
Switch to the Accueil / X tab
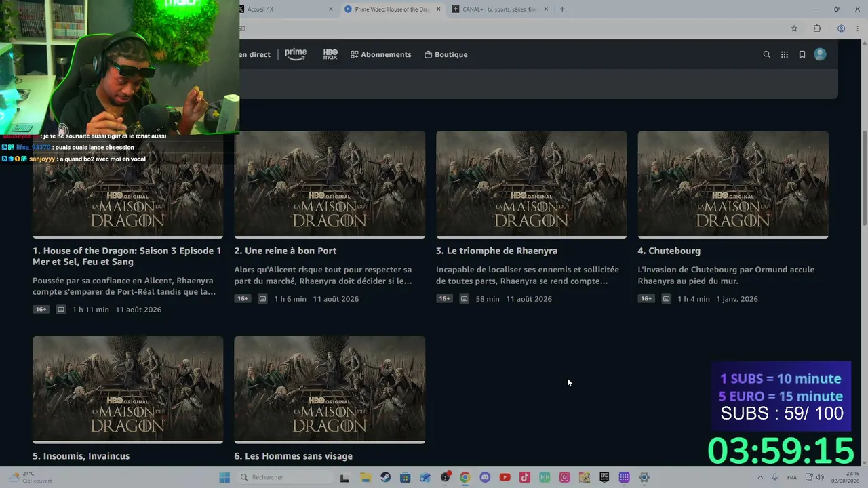285,9
